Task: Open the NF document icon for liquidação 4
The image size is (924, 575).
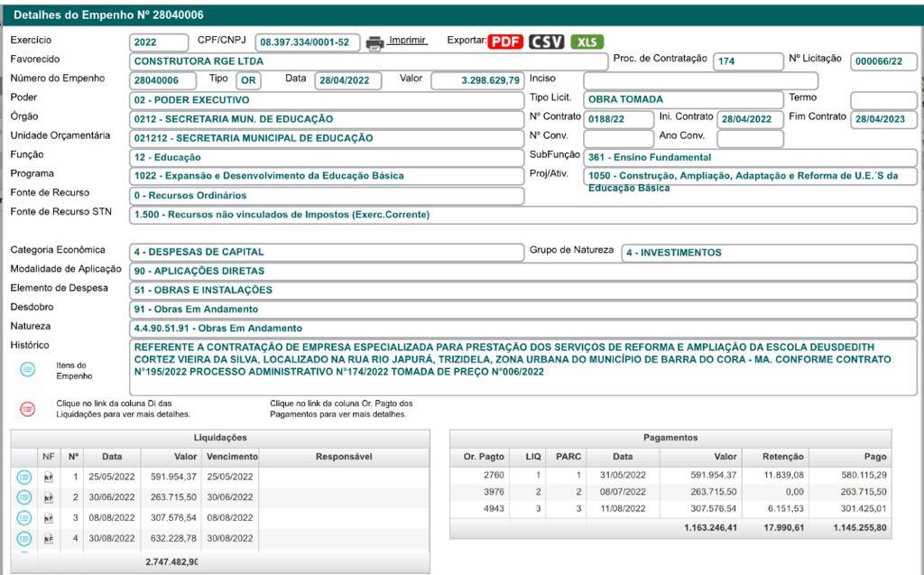Action: pos(48,539)
